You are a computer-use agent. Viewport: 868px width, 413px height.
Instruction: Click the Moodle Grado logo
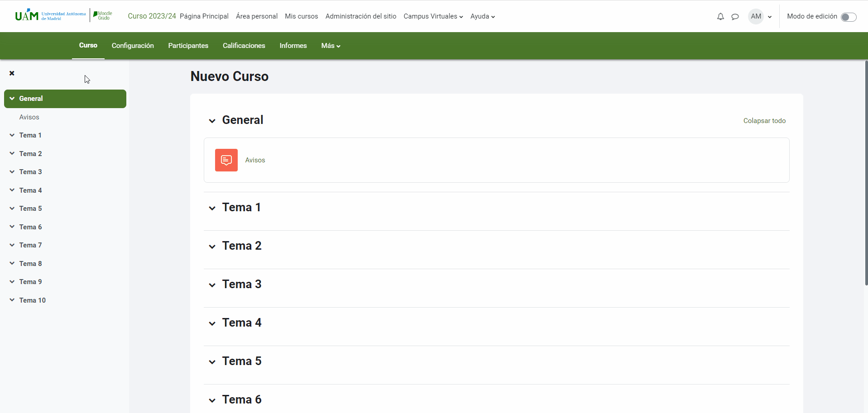coord(103,16)
